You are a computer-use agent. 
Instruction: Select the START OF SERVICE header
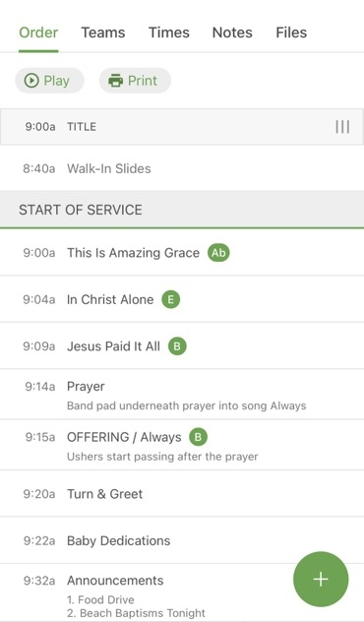[x=182, y=210]
